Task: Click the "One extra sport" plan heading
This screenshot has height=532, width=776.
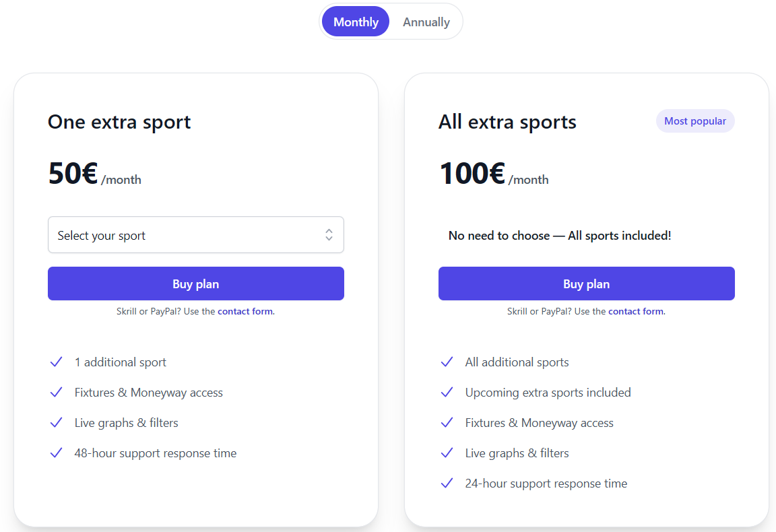Action: click(x=119, y=122)
